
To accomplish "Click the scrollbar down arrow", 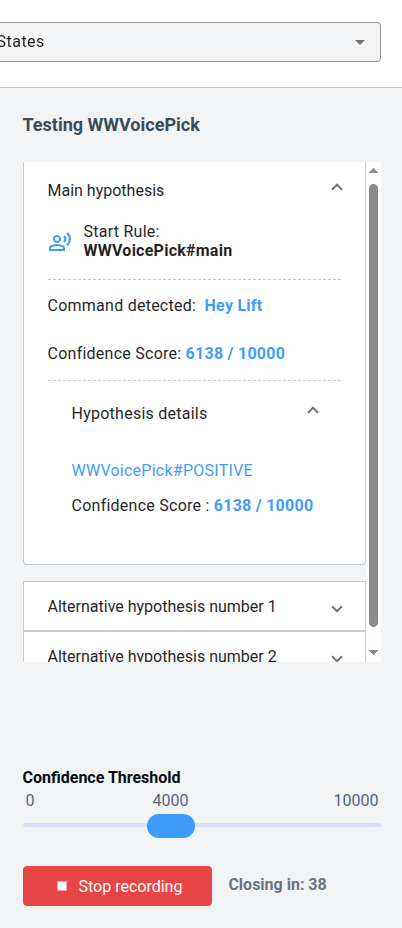I will pos(374,652).
